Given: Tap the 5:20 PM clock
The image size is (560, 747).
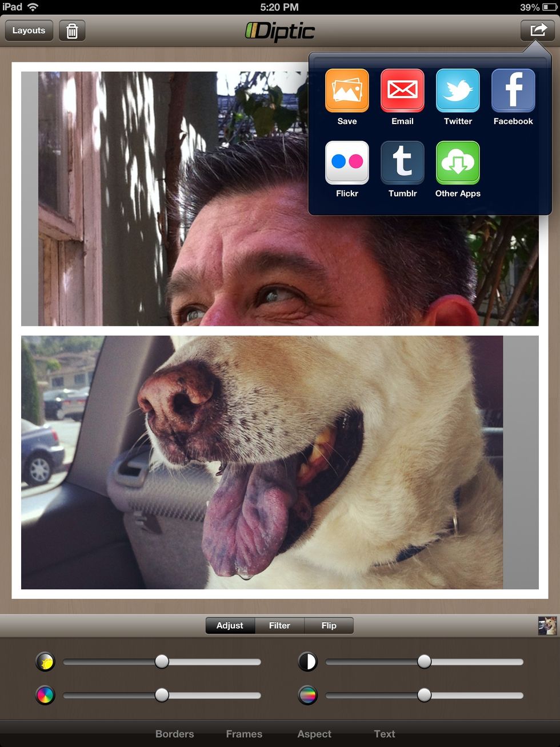Looking at the screenshot, I should pos(279,7).
